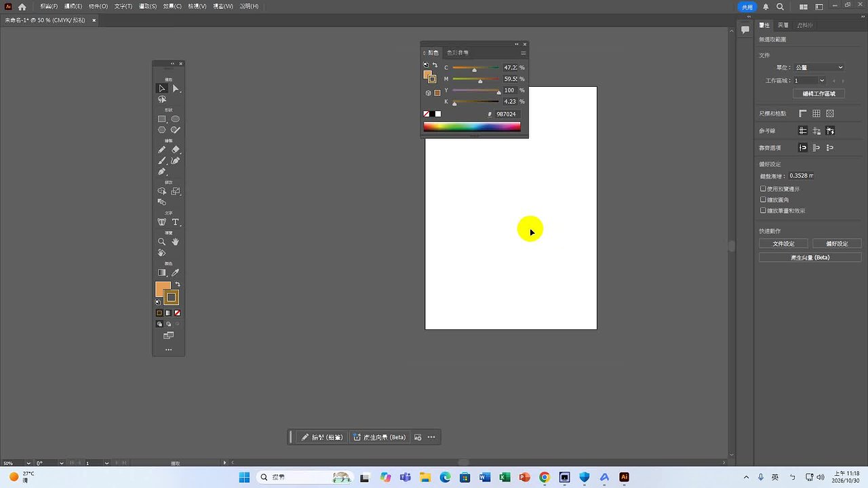Select the Rectangle tool
This screenshot has height=488, width=868.
pos(161,119)
